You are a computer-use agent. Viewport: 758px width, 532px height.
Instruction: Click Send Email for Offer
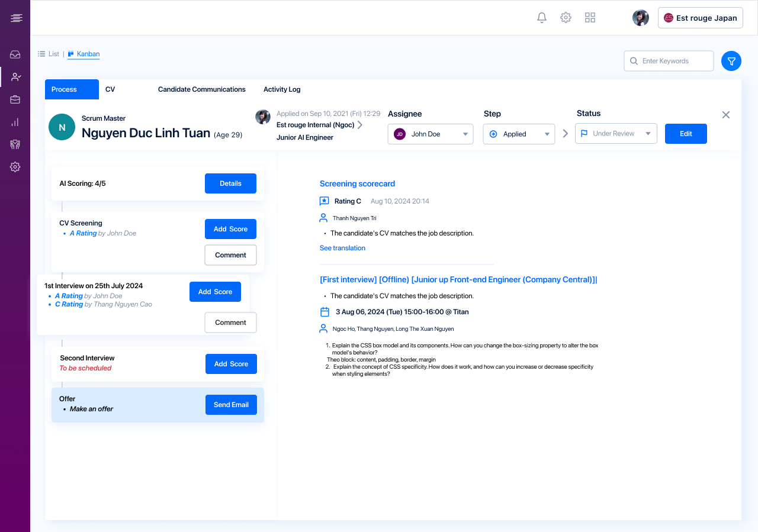coord(231,405)
